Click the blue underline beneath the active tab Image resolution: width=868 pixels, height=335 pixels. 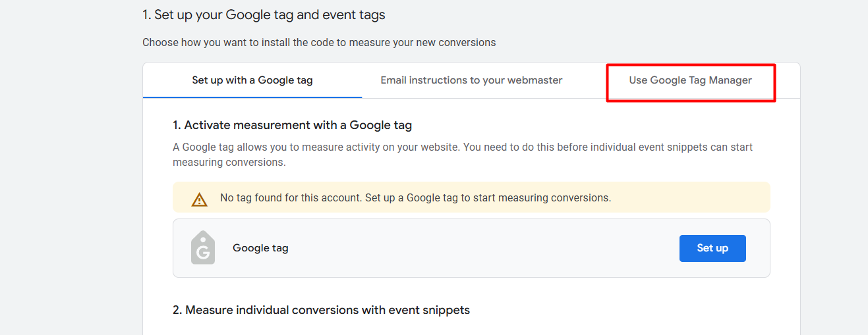click(252, 97)
